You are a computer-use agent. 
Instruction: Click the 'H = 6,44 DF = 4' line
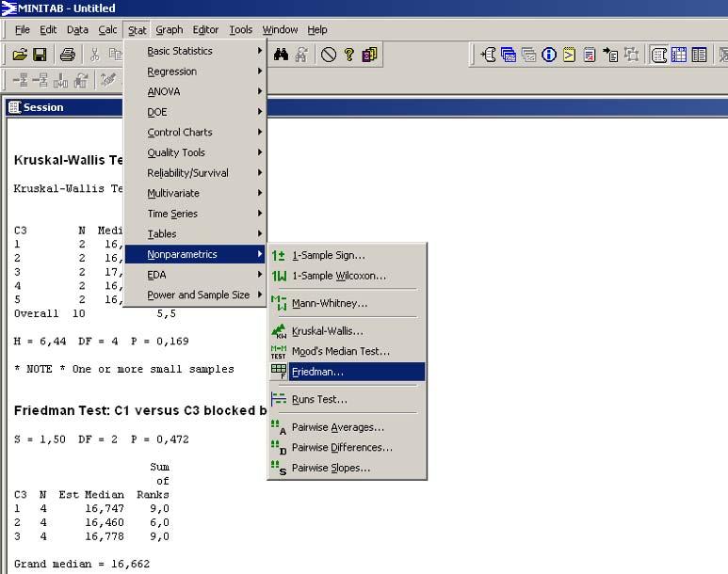pyautogui.click(x=101, y=342)
